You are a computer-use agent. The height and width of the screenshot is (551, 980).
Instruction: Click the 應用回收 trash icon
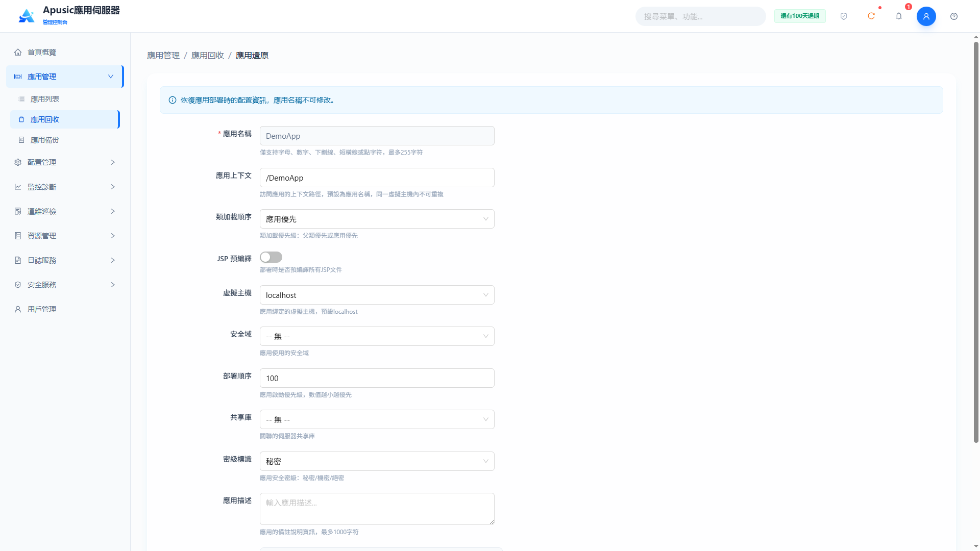(21, 119)
